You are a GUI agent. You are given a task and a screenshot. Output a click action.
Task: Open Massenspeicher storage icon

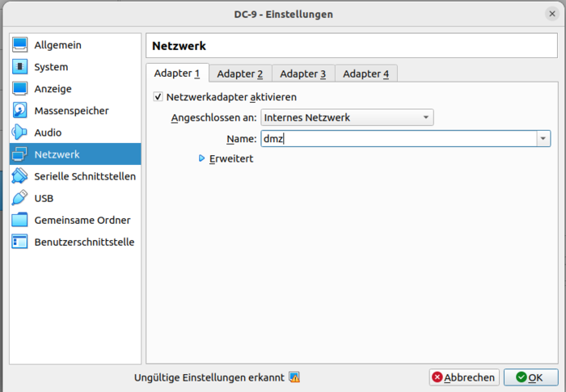coord(20,111)
